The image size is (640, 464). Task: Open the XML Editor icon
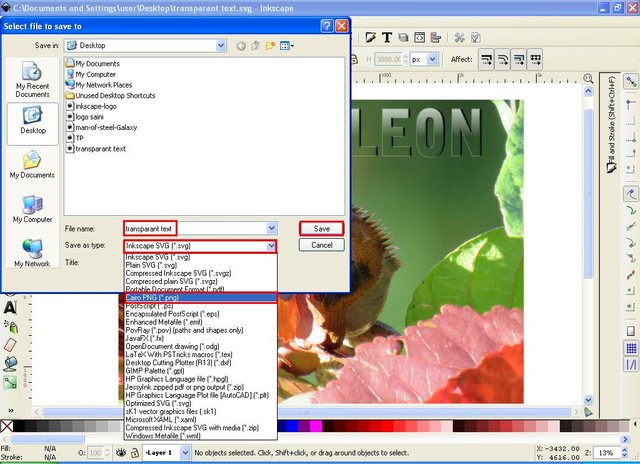420,38
